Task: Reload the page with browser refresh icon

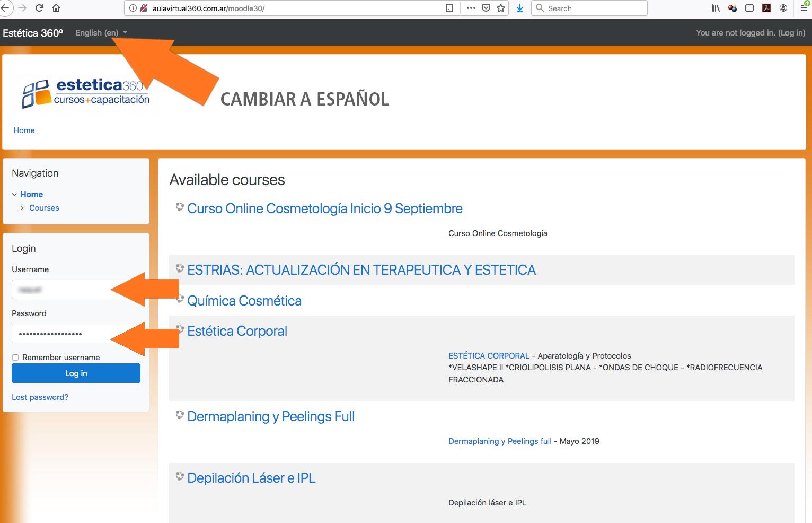Action: [39, 8]
